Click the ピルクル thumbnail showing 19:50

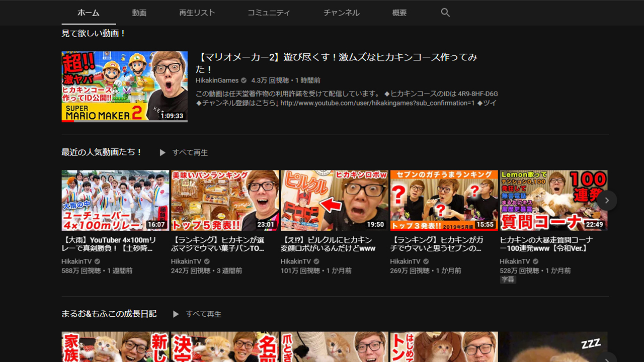pos(335,201)
